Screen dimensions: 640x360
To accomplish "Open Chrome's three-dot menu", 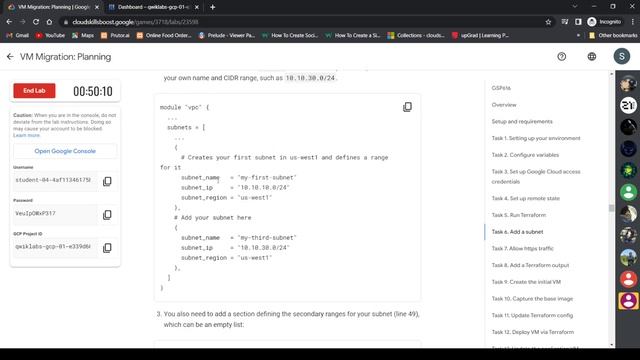I will pyautogui.click(x=633, y=22).
